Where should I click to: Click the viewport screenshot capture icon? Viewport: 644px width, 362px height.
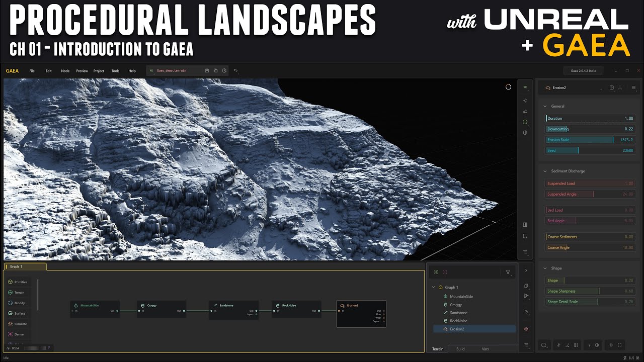pos(525,236)
